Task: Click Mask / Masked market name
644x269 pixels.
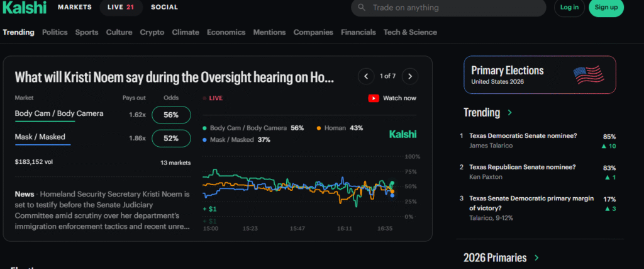Action: tap(40, 137)
